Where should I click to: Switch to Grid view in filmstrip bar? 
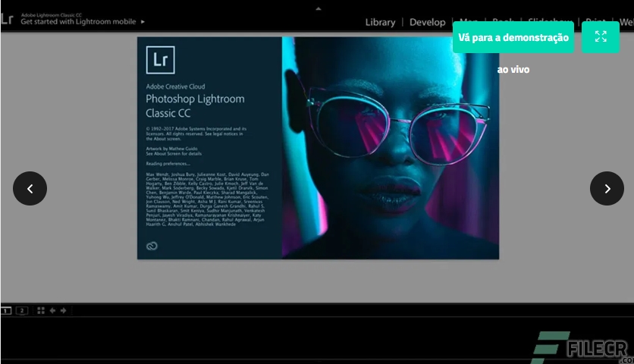pyautogui.click(x=41, y=311)
